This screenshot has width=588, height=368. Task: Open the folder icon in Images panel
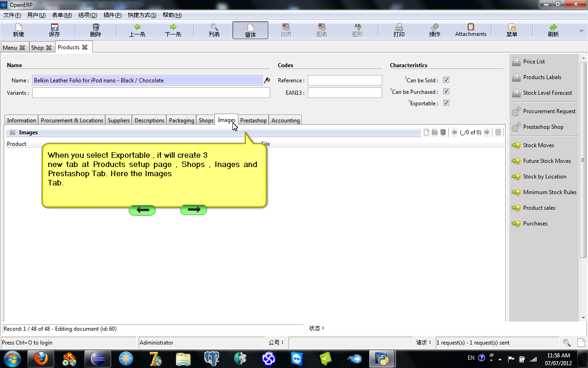click(435, 132)
